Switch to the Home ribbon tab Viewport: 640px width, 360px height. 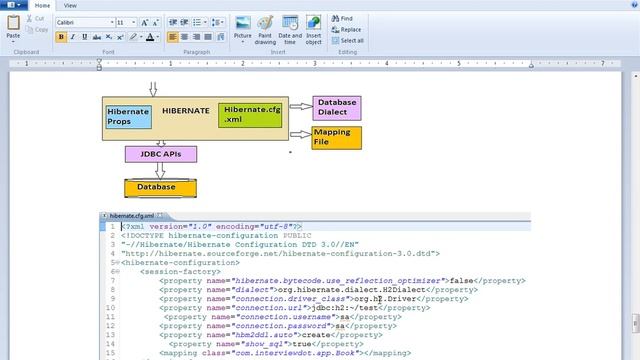42,6
